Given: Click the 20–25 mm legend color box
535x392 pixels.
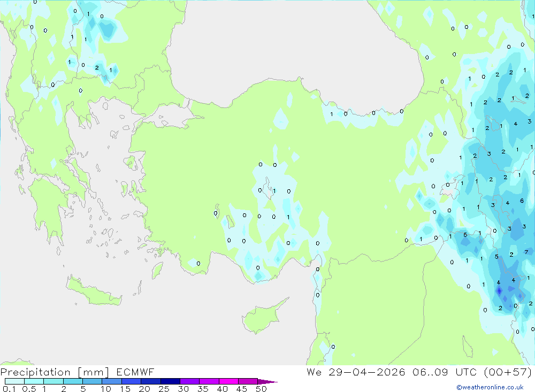Looking at the screenshot, I should (150, 381).
